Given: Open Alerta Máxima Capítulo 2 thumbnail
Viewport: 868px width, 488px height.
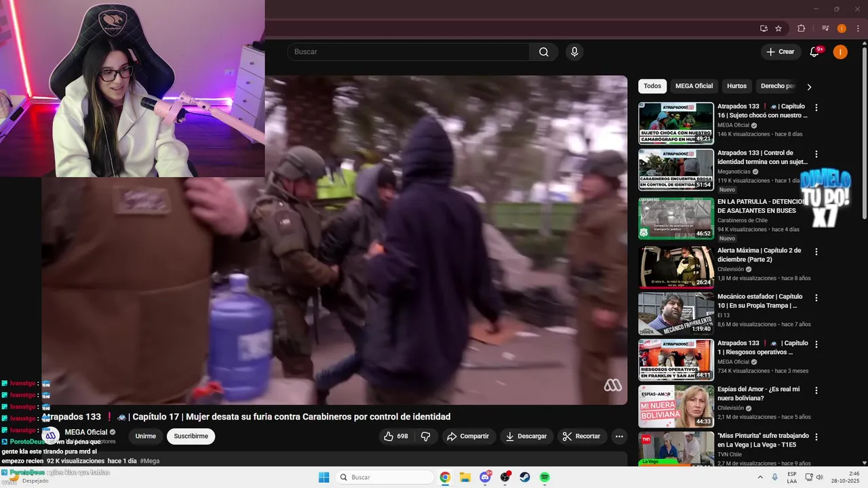Looking at the screenshot, I should pyautogui.click(x=676, y=267).
